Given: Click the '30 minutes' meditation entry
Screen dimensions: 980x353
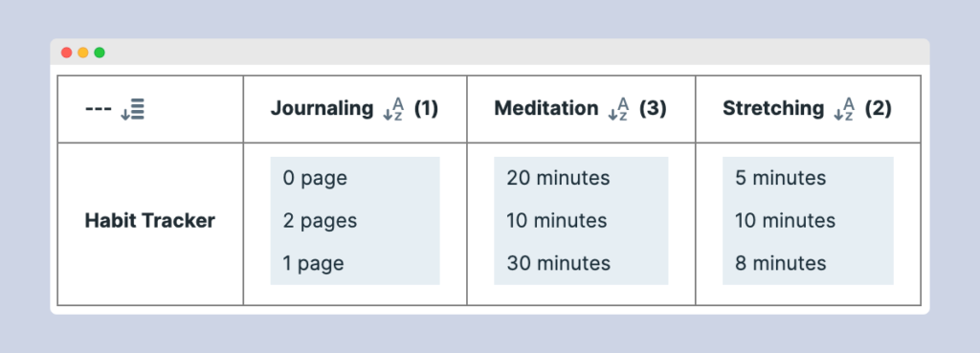Looking at the screenshot, I should pyautogui.click(x=558, y=263).
